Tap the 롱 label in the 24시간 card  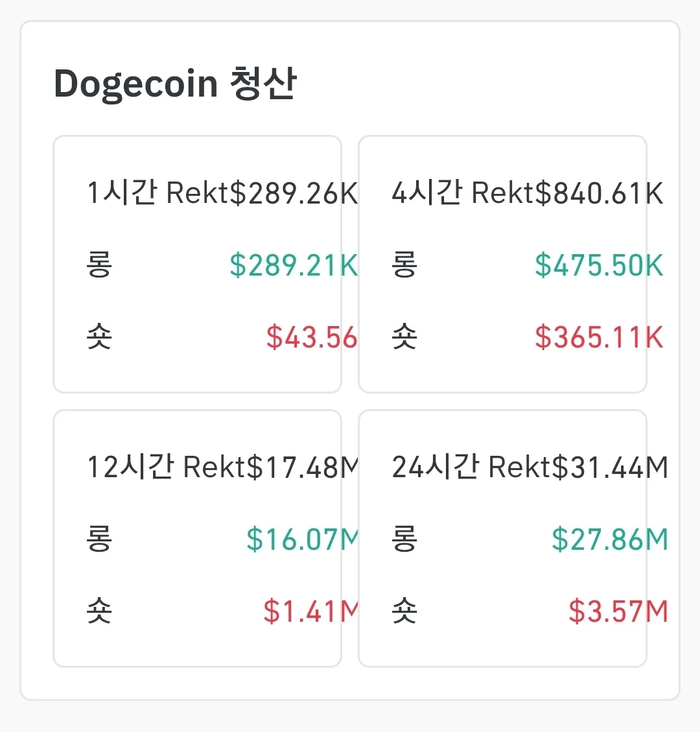tap(404, 539)
